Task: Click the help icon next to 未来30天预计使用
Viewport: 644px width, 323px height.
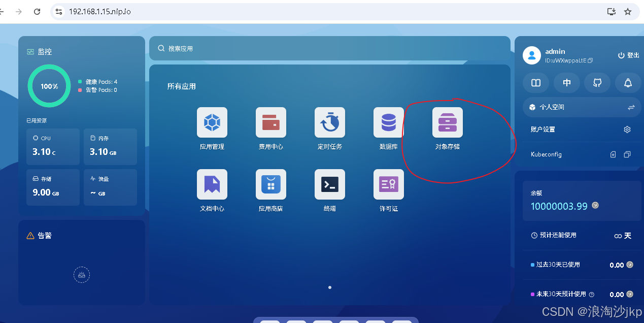Action: [592, 295]
